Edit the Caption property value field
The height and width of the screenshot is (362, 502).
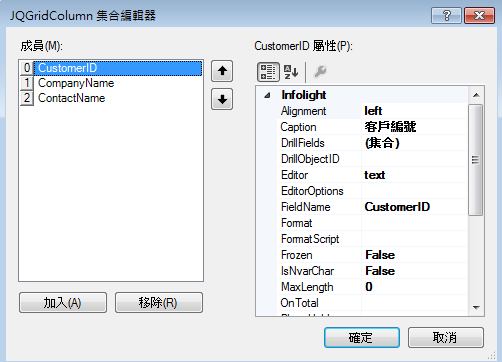click(414, 127)
